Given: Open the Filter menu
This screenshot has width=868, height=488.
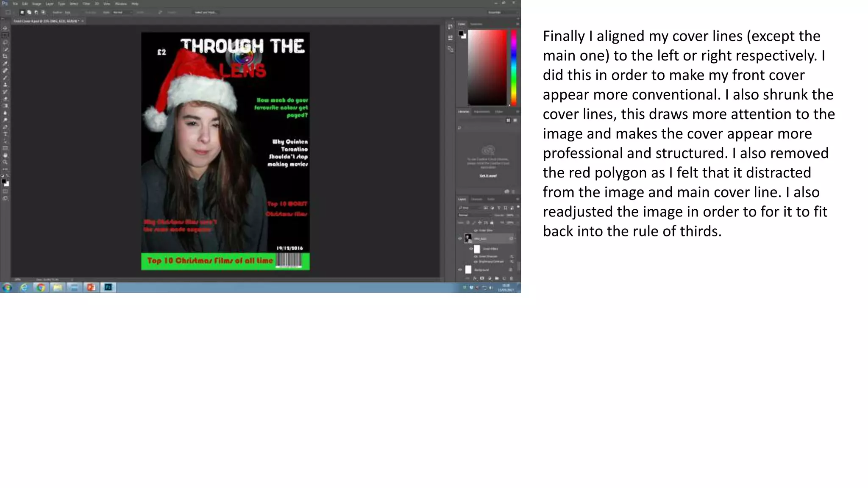Looking at the screenshot, I should [86, 3].
